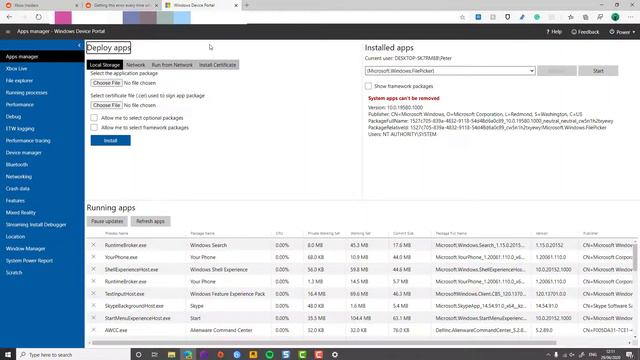
Task: Open Mixed Reality in sidebar
Action: coord(20,213)
